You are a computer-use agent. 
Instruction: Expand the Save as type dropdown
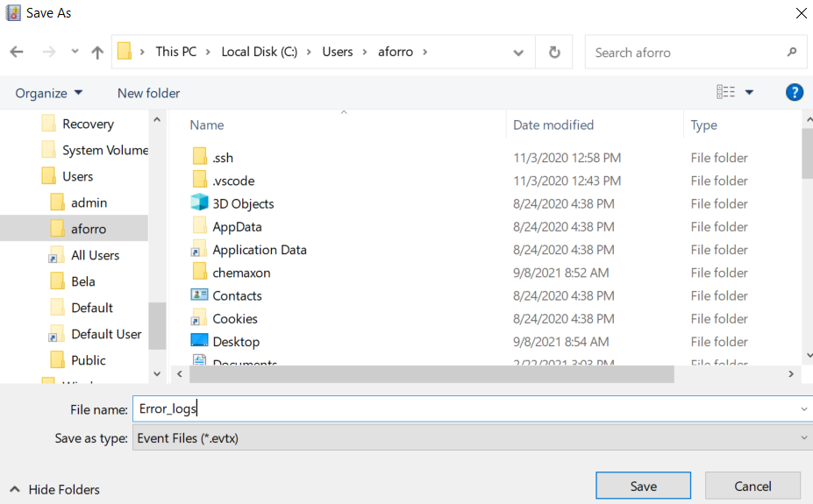click(x=804, y=438)
